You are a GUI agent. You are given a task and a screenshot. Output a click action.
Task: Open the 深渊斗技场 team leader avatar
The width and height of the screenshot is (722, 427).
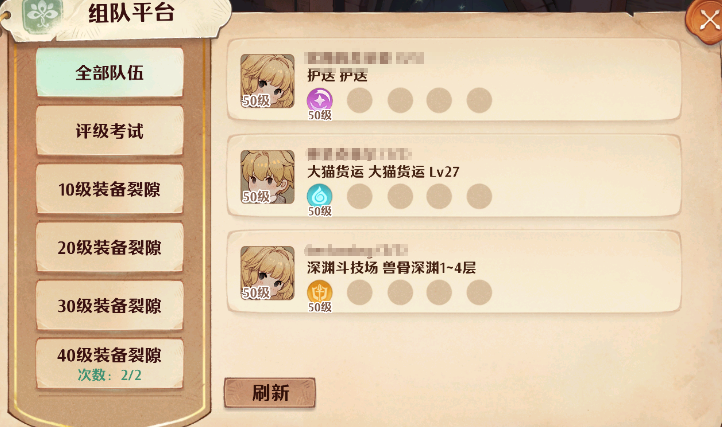pyautogui.click(x=267, y=273)
